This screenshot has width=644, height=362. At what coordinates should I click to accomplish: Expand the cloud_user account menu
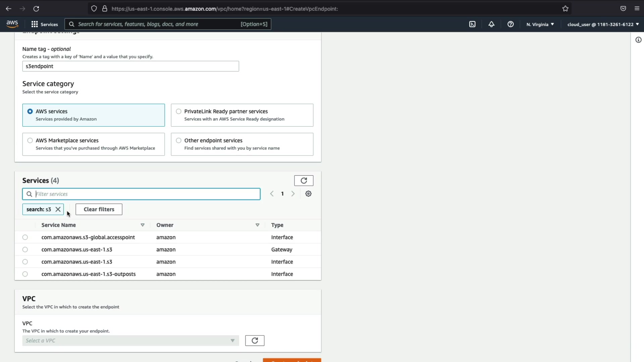pos(603,24)
